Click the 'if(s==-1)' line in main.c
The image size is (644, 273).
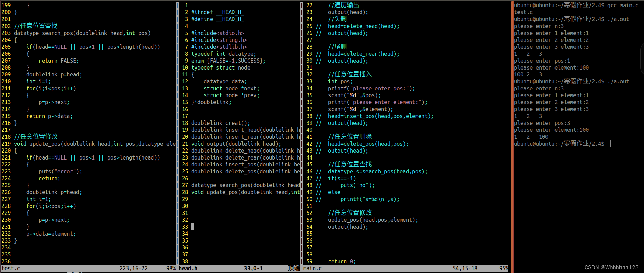[342, 178]
